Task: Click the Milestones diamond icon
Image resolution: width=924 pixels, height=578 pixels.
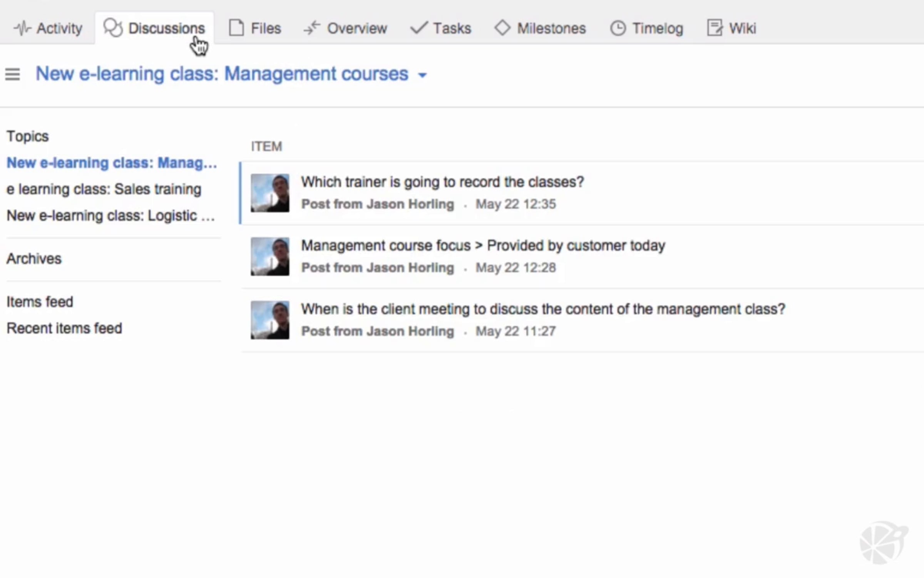Action: (x=502, y=28)
